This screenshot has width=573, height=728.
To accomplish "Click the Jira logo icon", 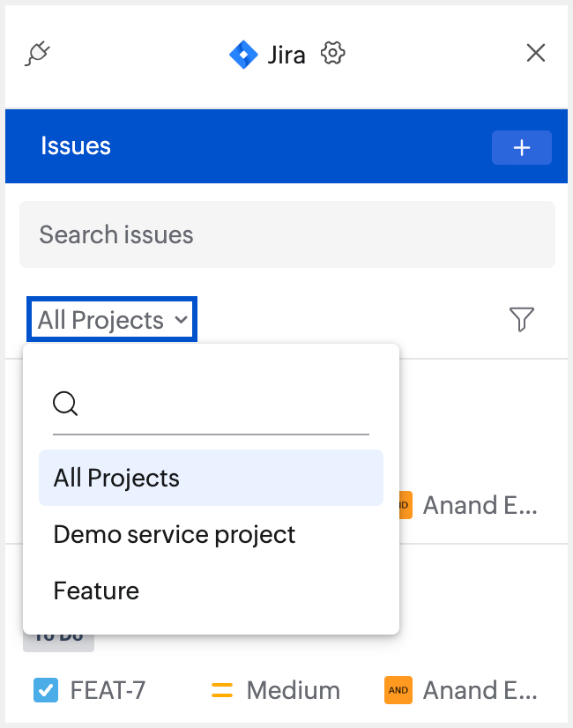I will click(x=243, y=55).
